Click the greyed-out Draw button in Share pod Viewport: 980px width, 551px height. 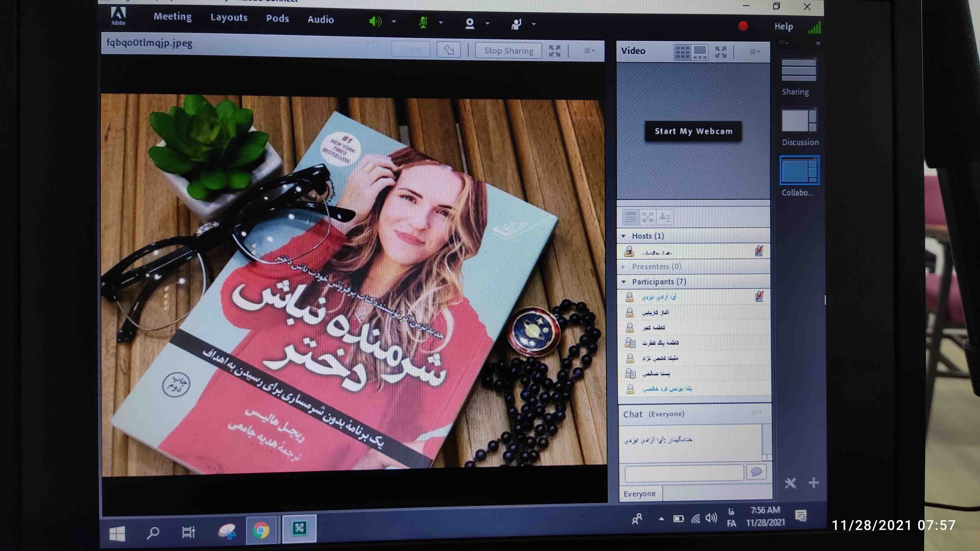tap(411, 49)
